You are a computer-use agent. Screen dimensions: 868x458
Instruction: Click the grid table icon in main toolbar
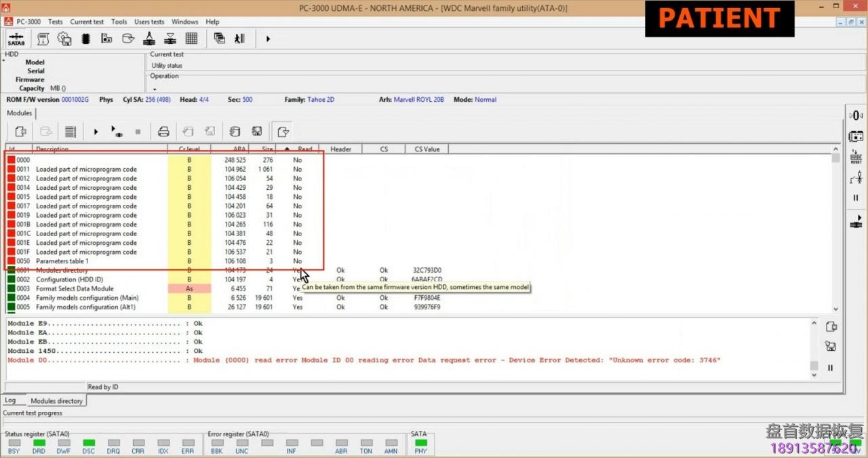[191, 39]
